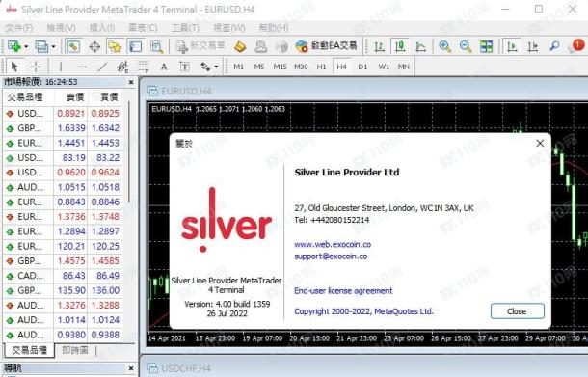Select the M5 timeframe

click(258, 67)
